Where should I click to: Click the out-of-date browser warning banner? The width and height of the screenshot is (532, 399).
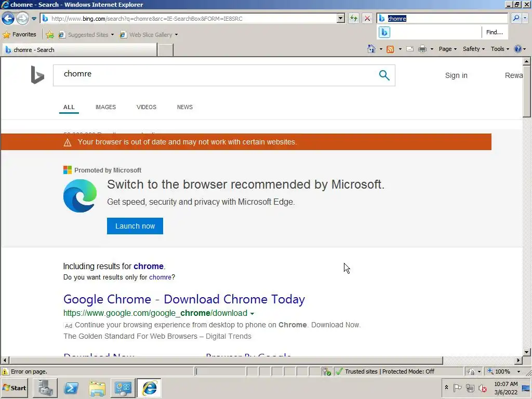coord(246,142)
